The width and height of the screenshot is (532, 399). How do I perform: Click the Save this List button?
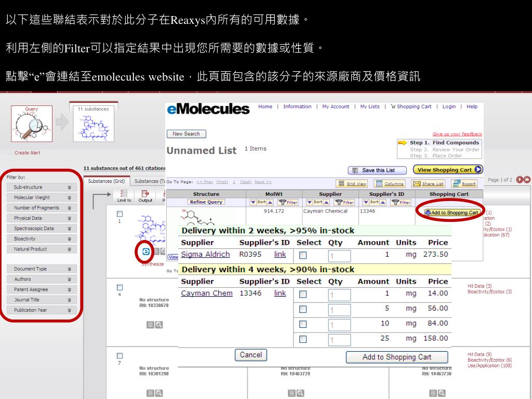pyautogui.click(x=377, y=170)
